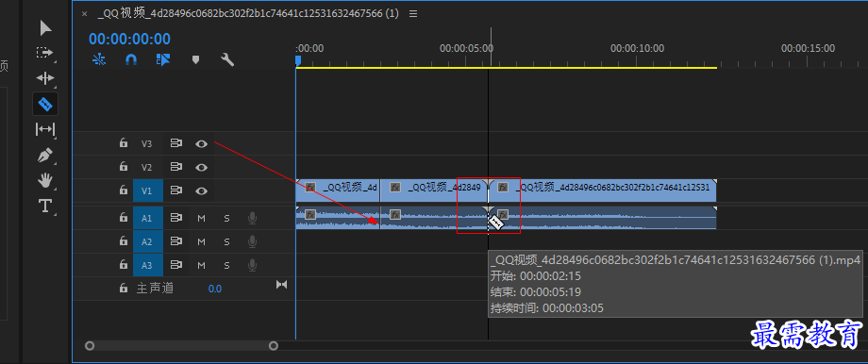The width and height of the screenshot is (868, 364).
Task: Toggle sync lock for V1
Action: [176, 190]
